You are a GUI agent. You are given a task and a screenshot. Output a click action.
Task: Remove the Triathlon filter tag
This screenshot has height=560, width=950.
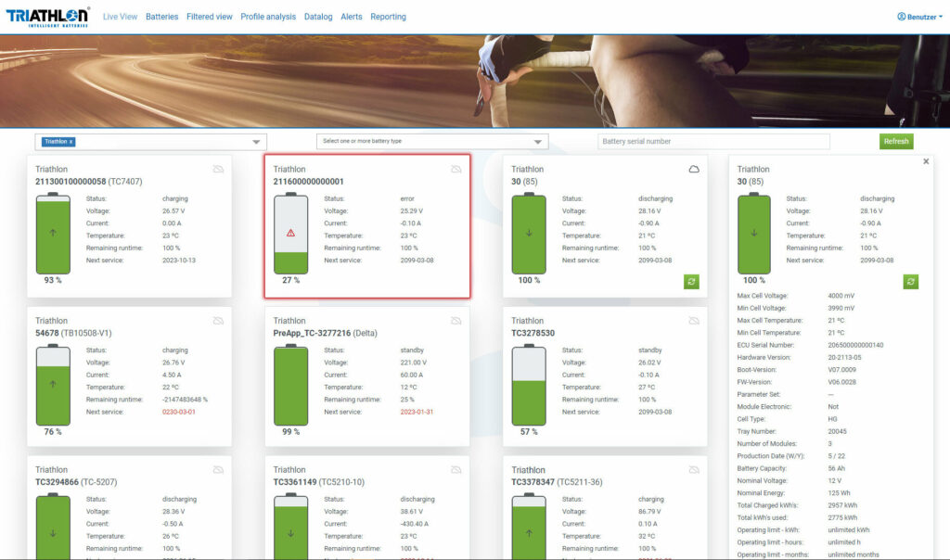coord(71,142)
